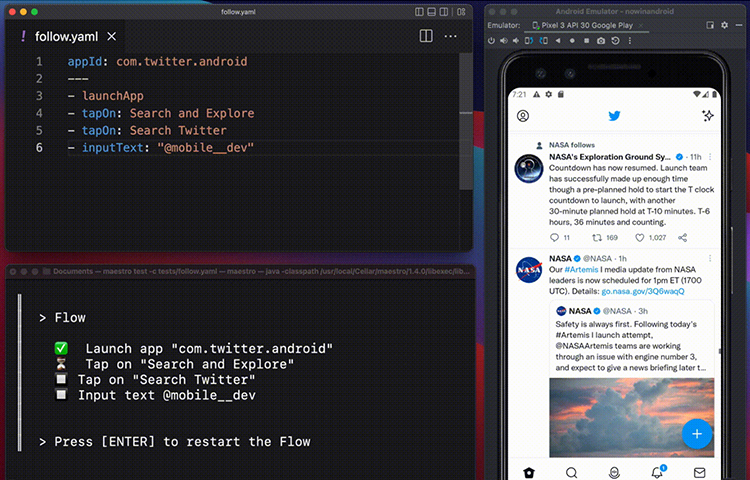
Task: Customize layout icon in editor title bar
Action: pos(461,12)
